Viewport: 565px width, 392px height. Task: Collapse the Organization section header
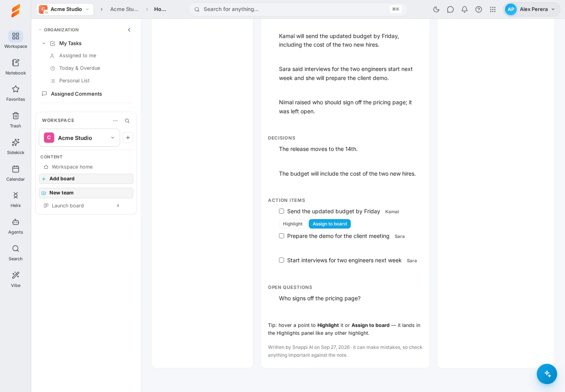pyautogui.click(x=59, y=30)
